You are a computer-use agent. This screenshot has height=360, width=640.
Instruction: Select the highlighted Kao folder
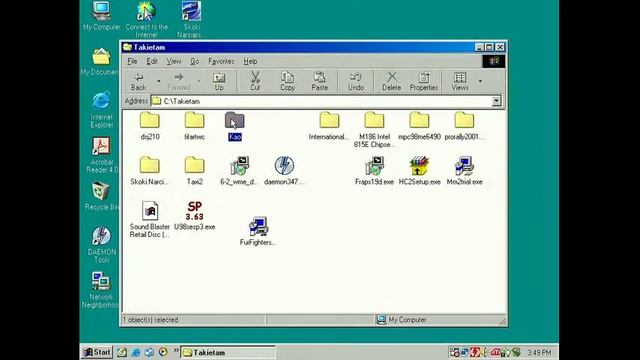(x=235, y=126)
